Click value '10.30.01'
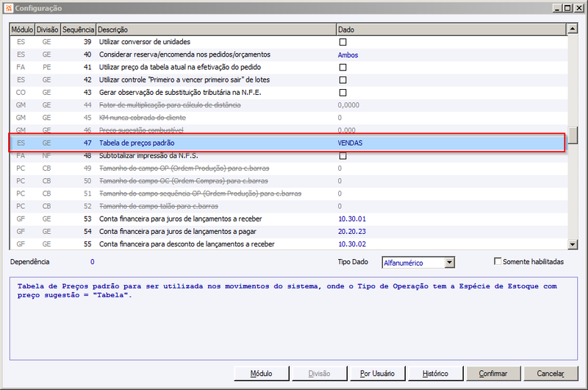 click(352, 219)
